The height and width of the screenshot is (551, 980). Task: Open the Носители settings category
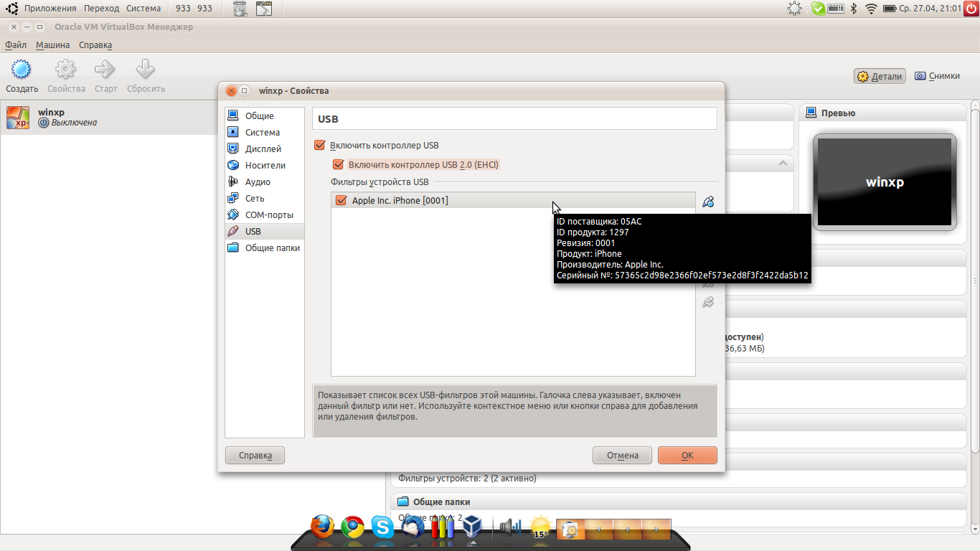[x=264, y=165]
